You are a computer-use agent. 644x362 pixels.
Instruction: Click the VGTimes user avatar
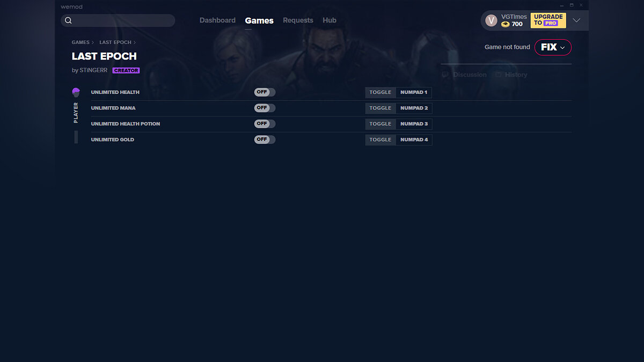(x=491, y=20)
